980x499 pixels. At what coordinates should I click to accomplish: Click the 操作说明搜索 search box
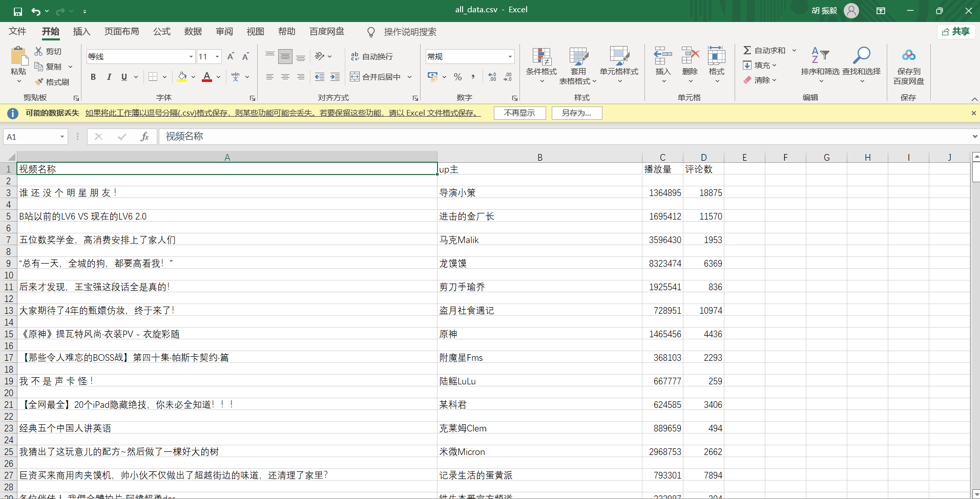(x=410, y=32)
